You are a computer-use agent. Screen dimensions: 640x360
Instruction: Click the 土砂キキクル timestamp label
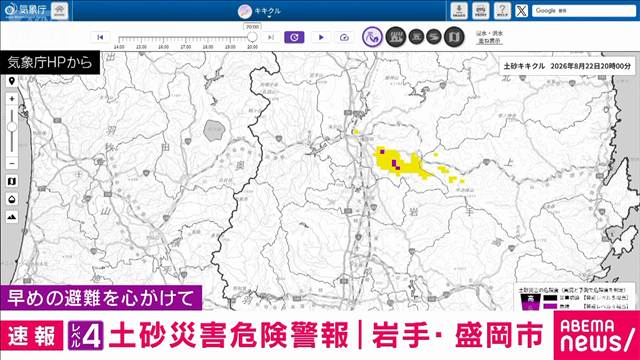(567, 66)
